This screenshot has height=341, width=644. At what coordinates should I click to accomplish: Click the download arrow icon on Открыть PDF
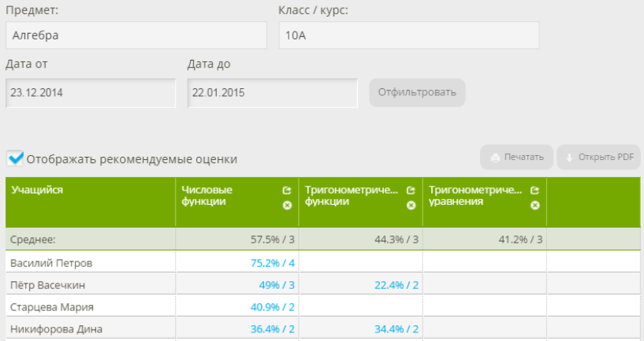point(569,158)
